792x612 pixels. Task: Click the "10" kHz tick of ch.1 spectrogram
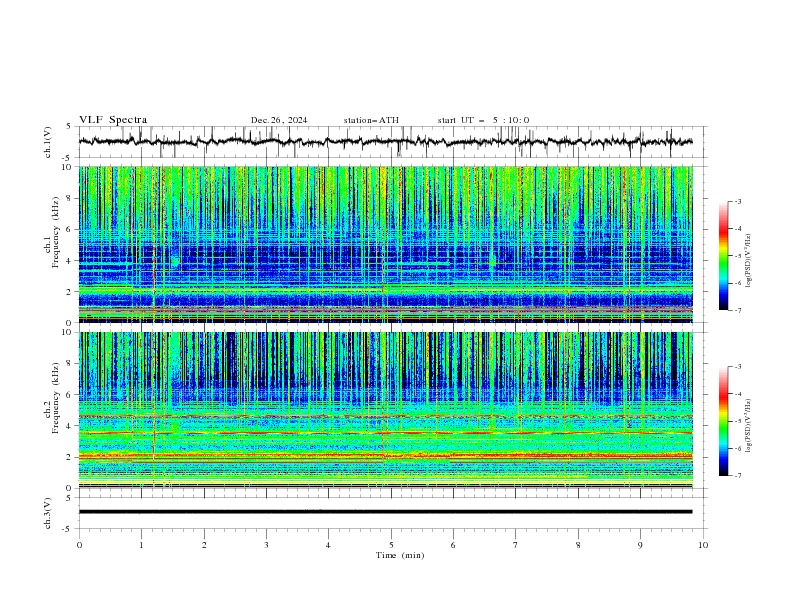pos(69,167)
